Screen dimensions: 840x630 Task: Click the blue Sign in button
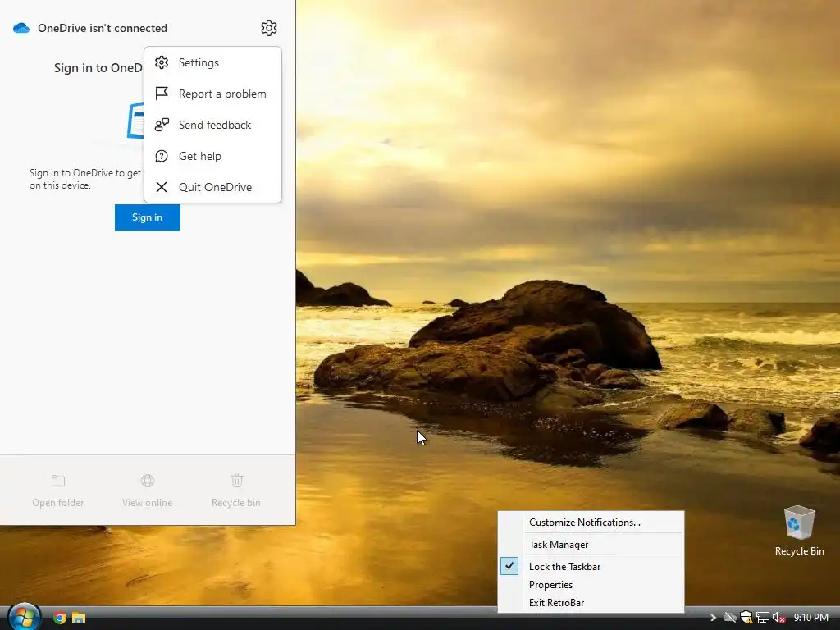[x=148, y=217]
